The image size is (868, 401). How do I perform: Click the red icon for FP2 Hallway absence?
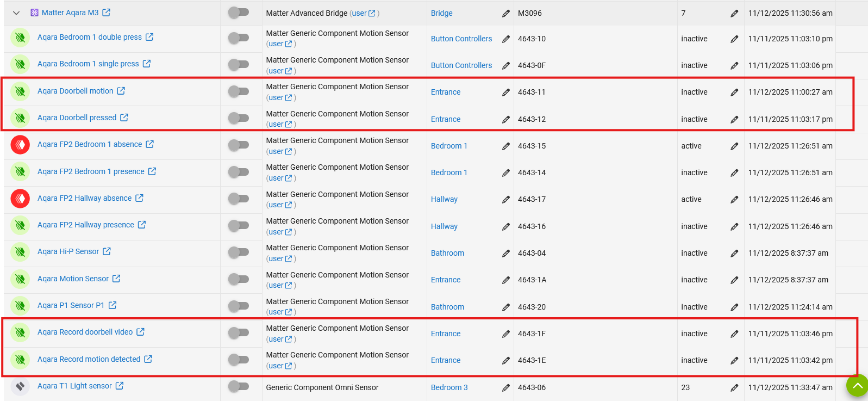[x=20, y=199]
